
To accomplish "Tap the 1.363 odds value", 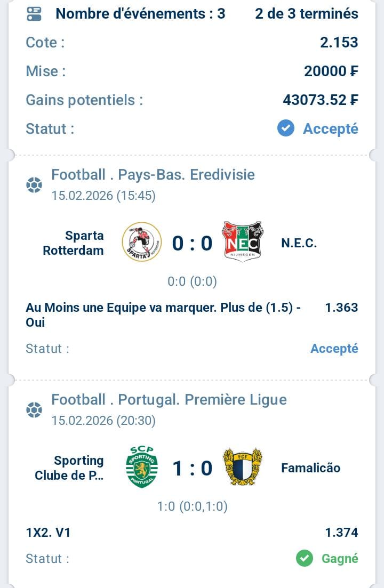I will pos(341,308).
